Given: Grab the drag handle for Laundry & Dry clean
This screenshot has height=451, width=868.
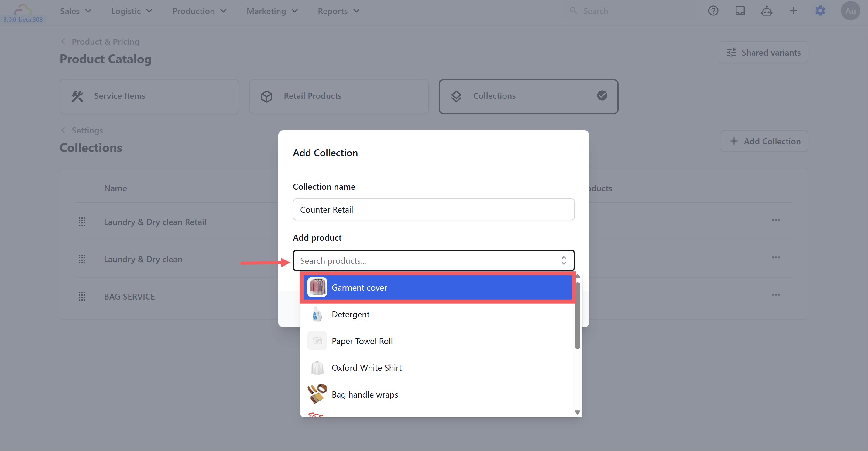Looking at the screenshot, I should point(82,259).
